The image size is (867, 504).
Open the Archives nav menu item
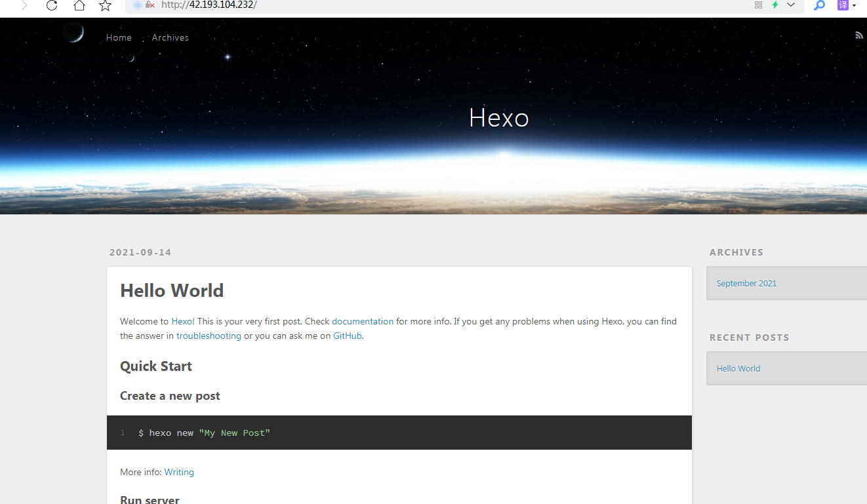point(171,37)
